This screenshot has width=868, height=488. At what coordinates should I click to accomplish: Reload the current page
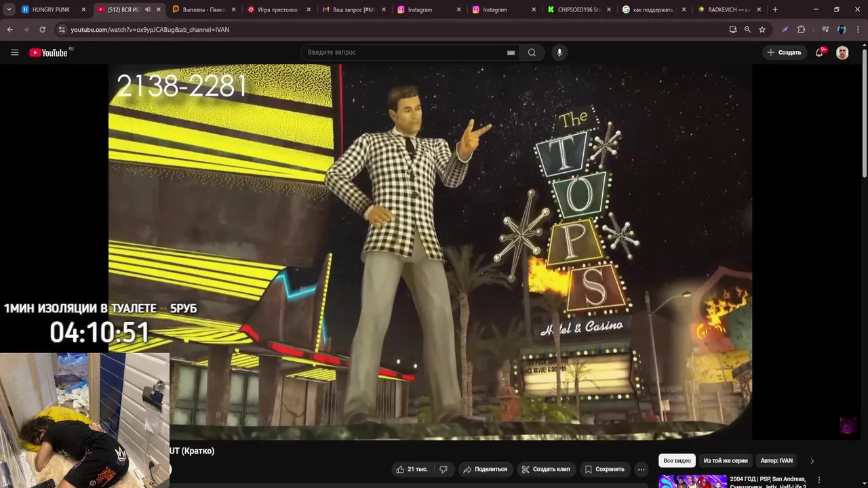tap(42, 30)
